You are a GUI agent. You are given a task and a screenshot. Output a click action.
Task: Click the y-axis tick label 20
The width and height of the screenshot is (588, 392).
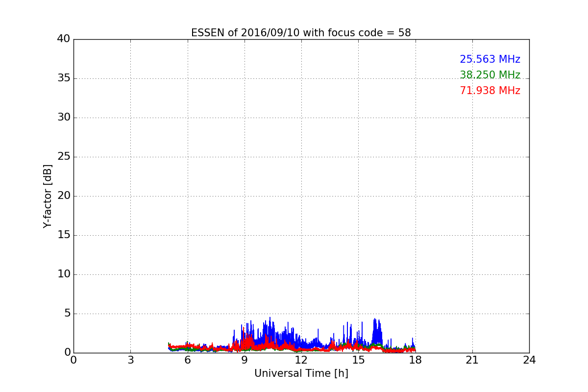click(64, 196)
